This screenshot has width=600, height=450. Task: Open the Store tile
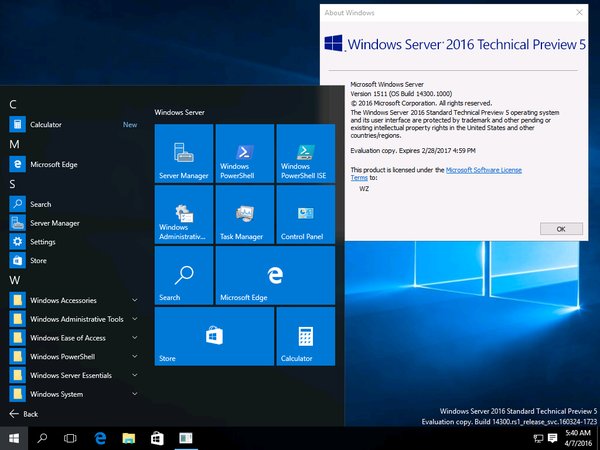click(x=214, y=337)
